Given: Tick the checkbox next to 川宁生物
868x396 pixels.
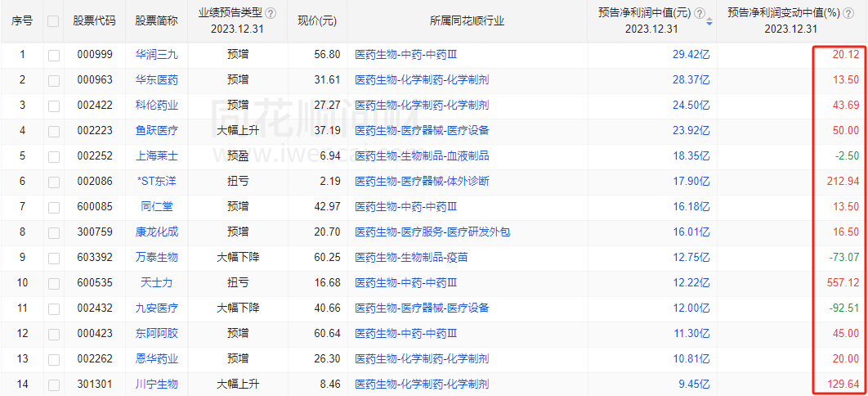Looking at the screenshot, I should pyautogui.click(x=53, y=384).
